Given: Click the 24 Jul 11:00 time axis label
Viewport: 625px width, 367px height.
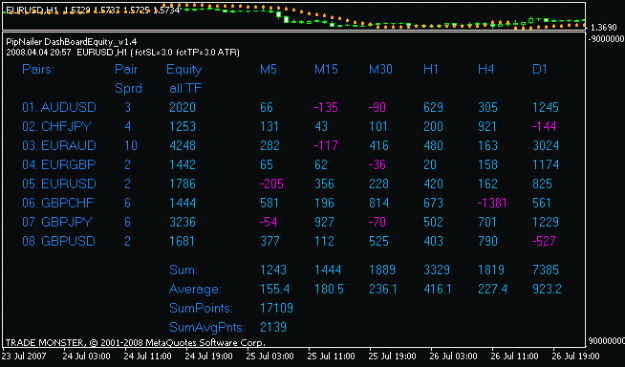Looking at the screenshot, I should [148, 356].
